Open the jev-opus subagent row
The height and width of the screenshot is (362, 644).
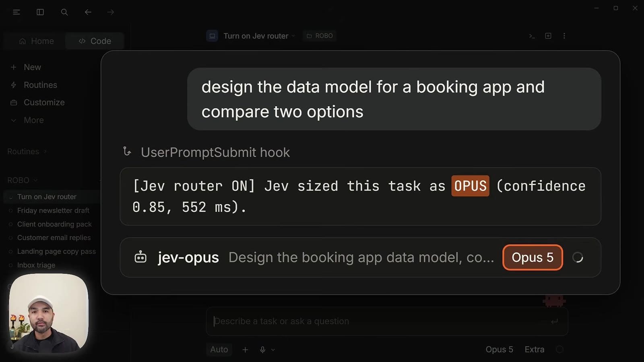click(x=360, y=257)
